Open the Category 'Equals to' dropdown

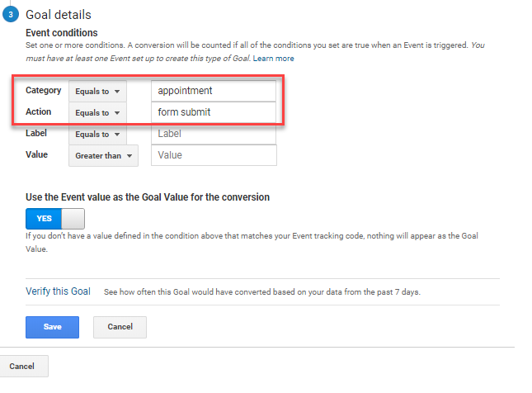97,91
